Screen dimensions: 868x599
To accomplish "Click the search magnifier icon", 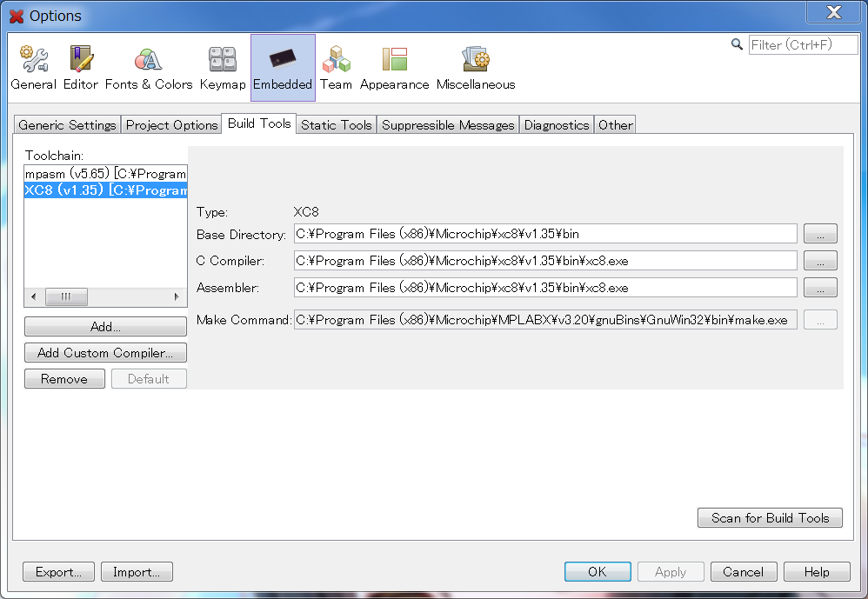I will 737,44.
